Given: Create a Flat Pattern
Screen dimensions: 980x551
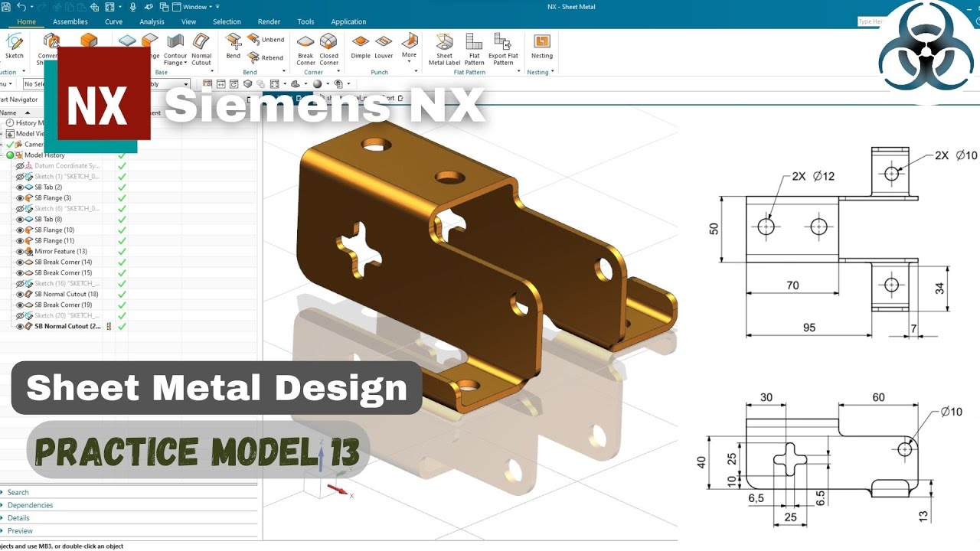Looking at the screenshot, I should click(474, 49).
